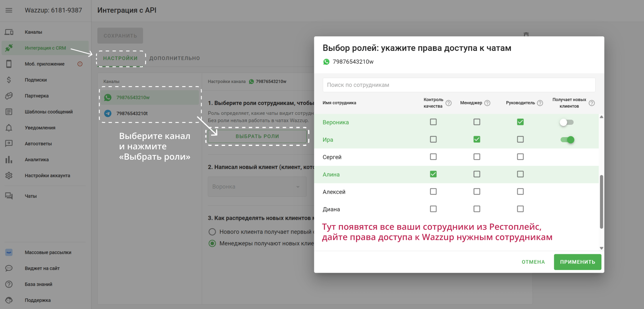
Task: Click help icon next to Руководитель column
Action: coord(540,103)
